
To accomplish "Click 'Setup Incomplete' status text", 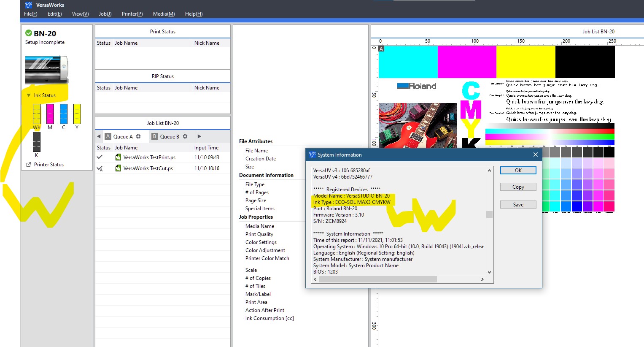I will [x=45, y=42].
